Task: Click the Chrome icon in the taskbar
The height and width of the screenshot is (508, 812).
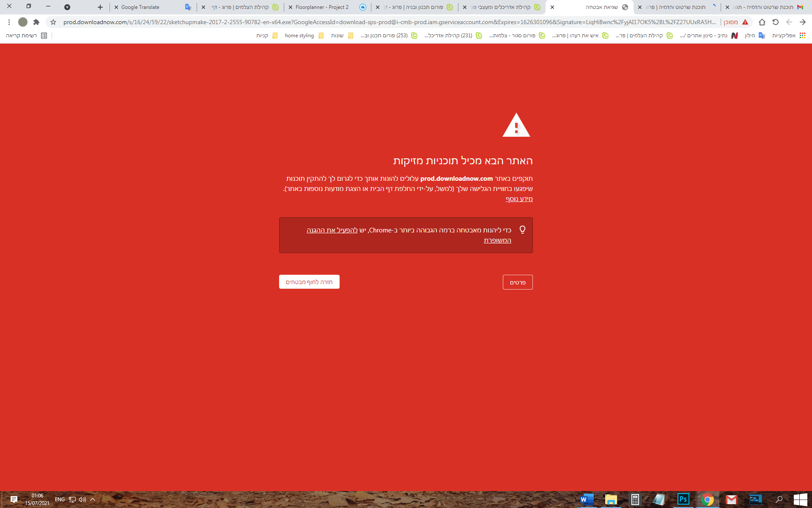Action: (x=707, y=500)
